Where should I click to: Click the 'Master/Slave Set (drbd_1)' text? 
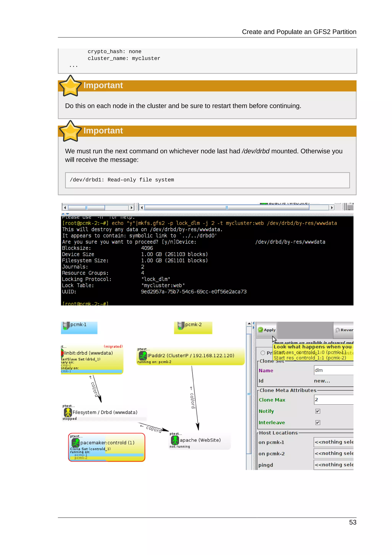click(81, 359)
